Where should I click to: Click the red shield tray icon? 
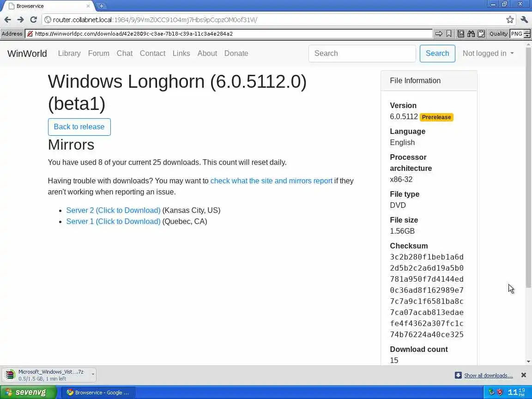click(500, 393)
